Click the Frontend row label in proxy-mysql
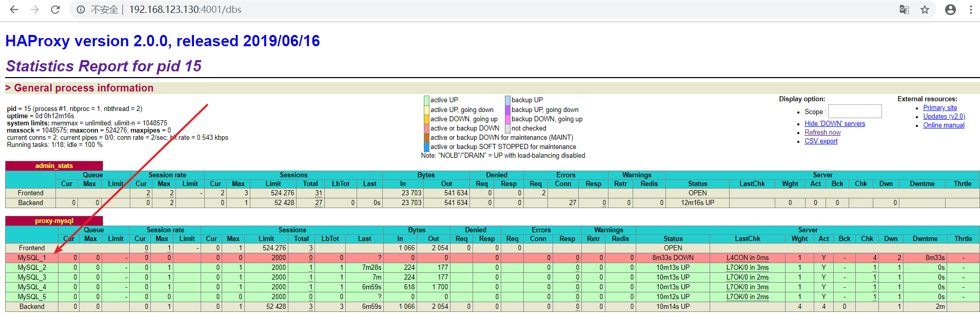This screenshot has width=980, height=315. point(32,248)
